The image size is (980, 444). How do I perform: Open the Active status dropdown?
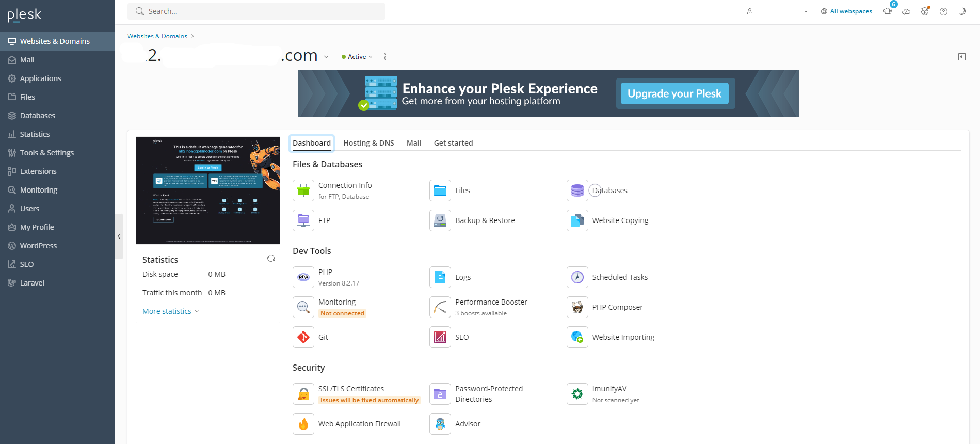pos(357,57)
